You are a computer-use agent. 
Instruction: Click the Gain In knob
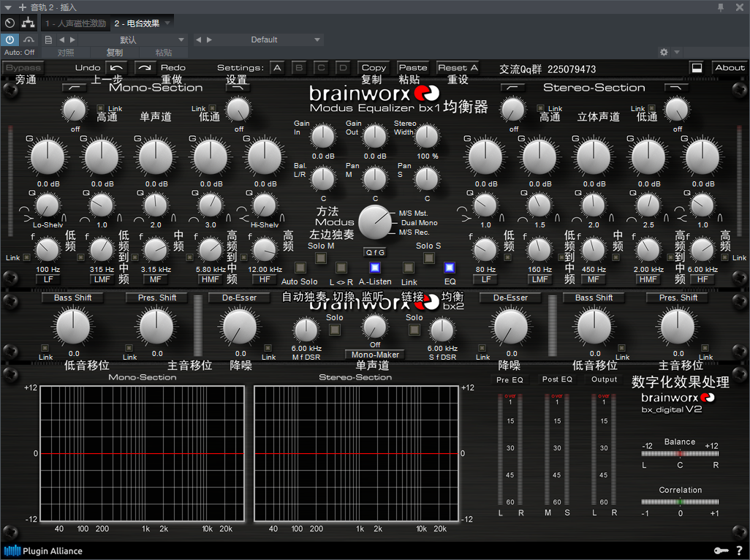tap(323, 136)
